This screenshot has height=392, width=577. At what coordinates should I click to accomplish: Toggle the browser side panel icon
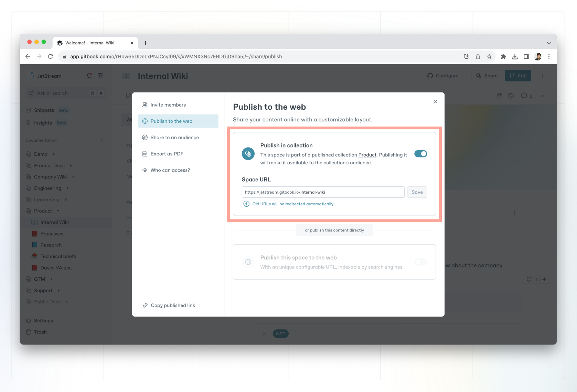[x=526, y=57]
